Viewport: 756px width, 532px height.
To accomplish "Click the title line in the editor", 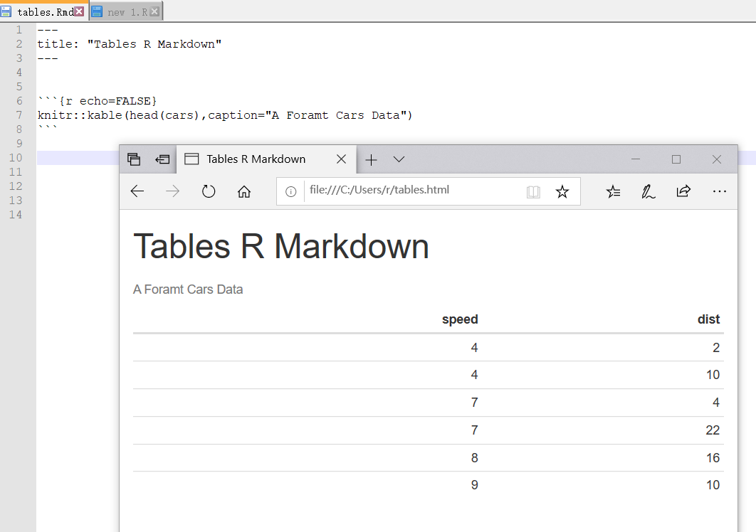I will pyautogui.click(x=130, y=44).
